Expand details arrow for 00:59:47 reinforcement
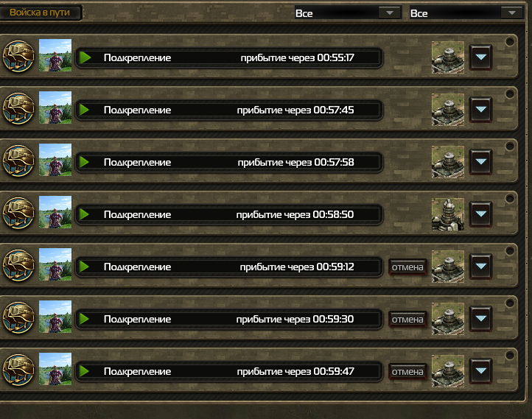 (x=480, y=371)
